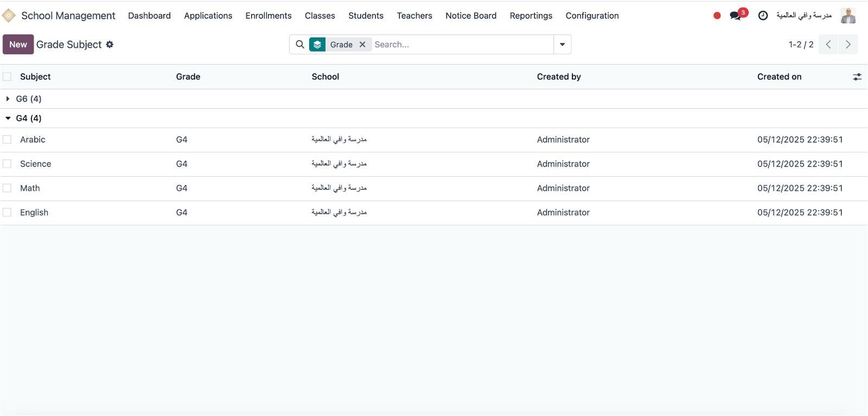The height and width of the screenshot is (416, 868).
Task: Open the optional columns adjust icon
Action: (x=857, y=77)
